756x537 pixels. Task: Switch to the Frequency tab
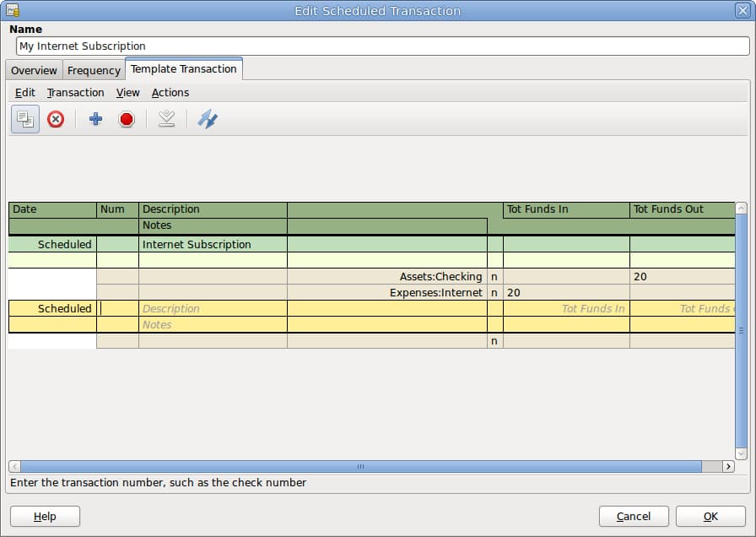(94, 71)
